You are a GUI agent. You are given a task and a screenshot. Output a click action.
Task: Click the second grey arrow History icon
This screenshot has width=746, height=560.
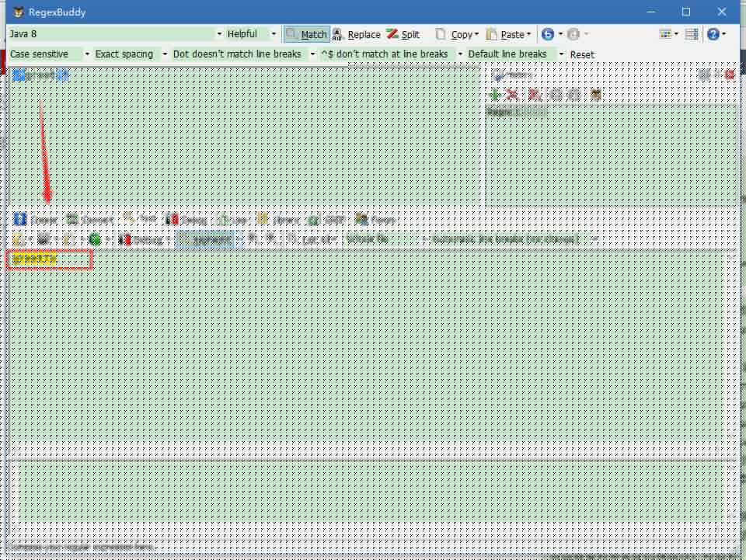click(x=574, y=95)
